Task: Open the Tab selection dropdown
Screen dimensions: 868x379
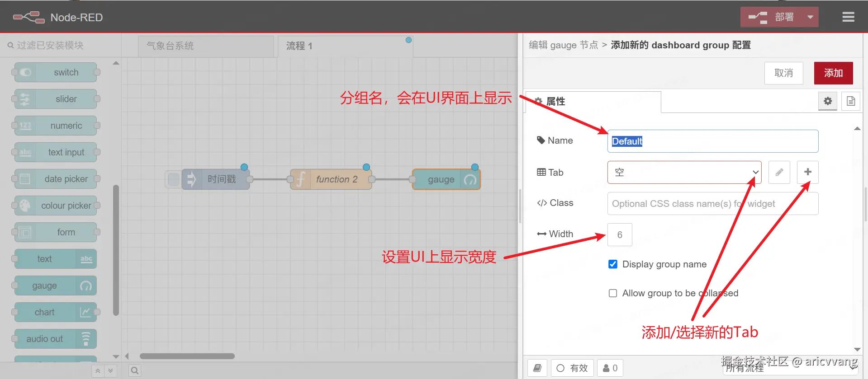Action: pyautogui.click(x=684, y=172)
